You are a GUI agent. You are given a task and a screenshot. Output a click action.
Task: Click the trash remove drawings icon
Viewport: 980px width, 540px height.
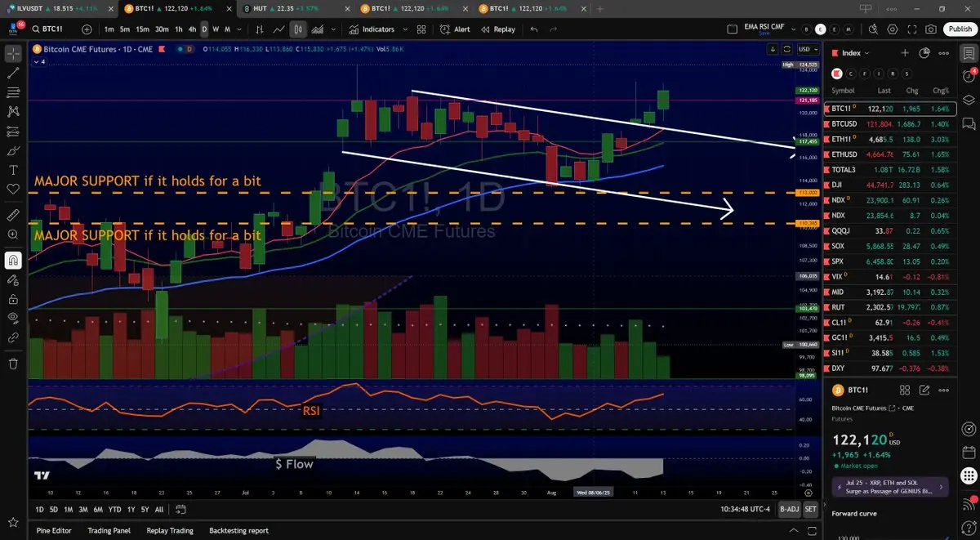pyautogui.click(x=13, y=364)
